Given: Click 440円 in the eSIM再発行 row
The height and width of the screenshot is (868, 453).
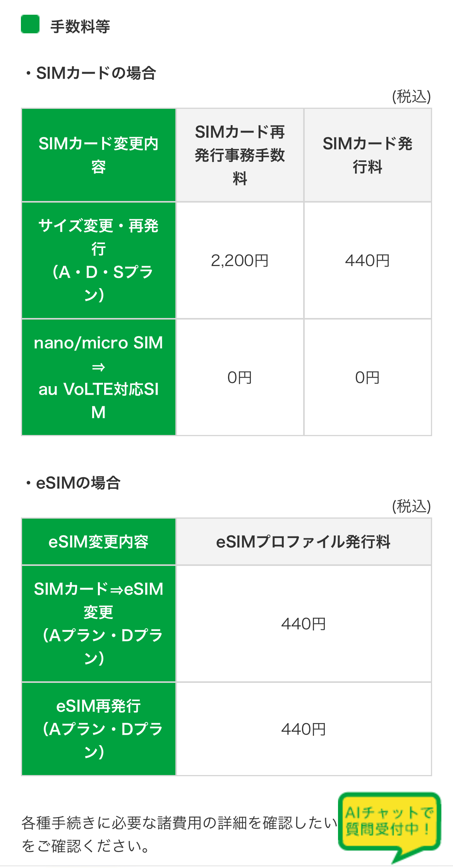Looking at the screenshot, I should (304, 729).
